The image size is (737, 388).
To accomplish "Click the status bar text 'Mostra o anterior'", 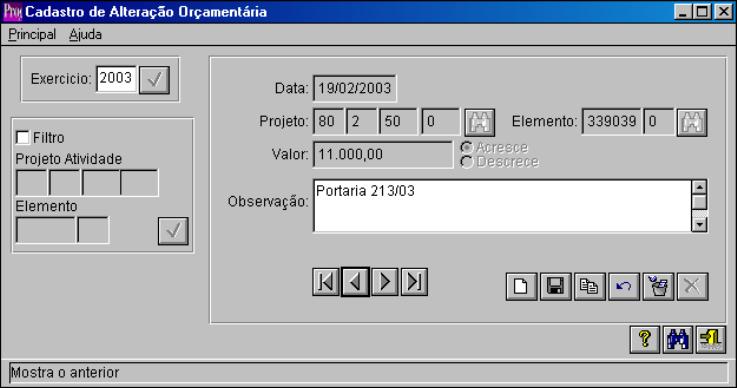I will 65,372.
